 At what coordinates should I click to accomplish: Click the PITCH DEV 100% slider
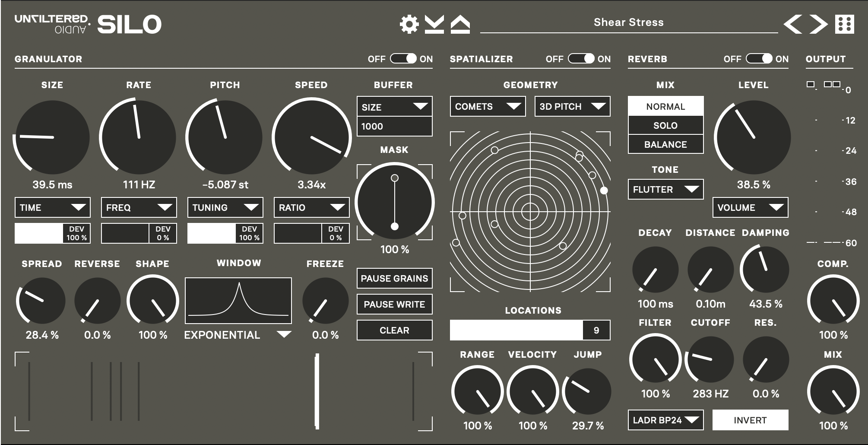click(225, 233)
